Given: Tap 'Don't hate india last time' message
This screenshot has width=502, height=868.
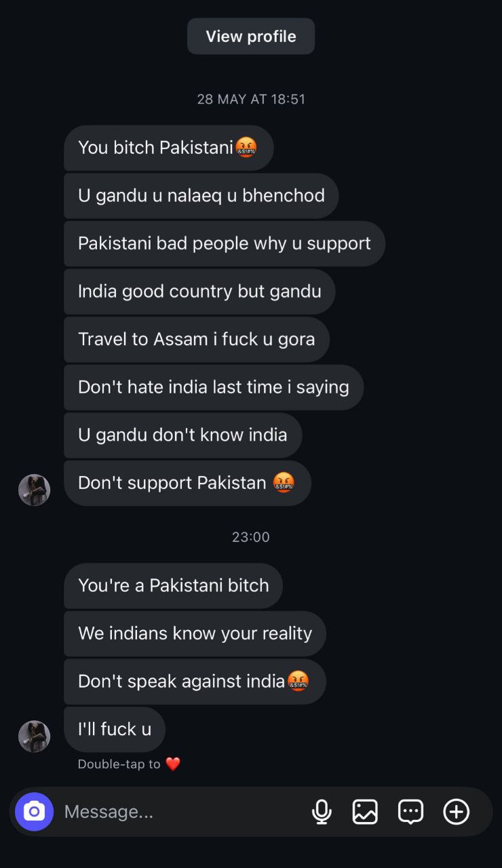Looking at the screenshot, I should point(214,387).
